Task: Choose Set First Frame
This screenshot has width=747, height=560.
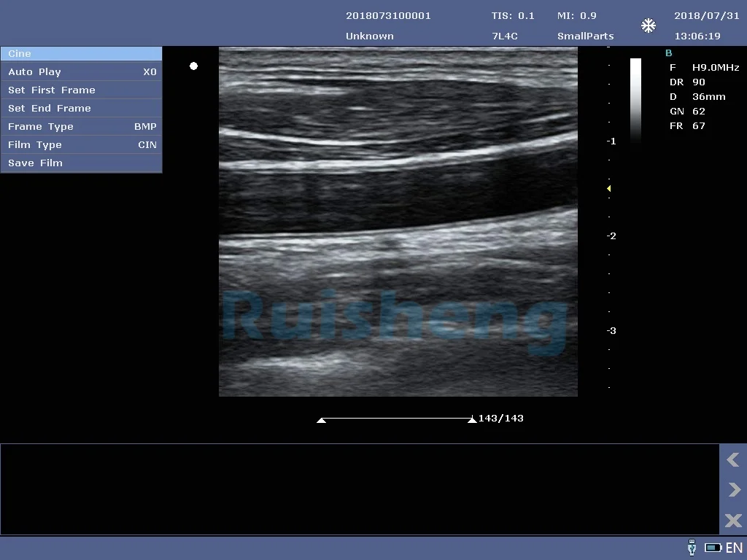Action: pyautogui.click(x=81, y=90)
